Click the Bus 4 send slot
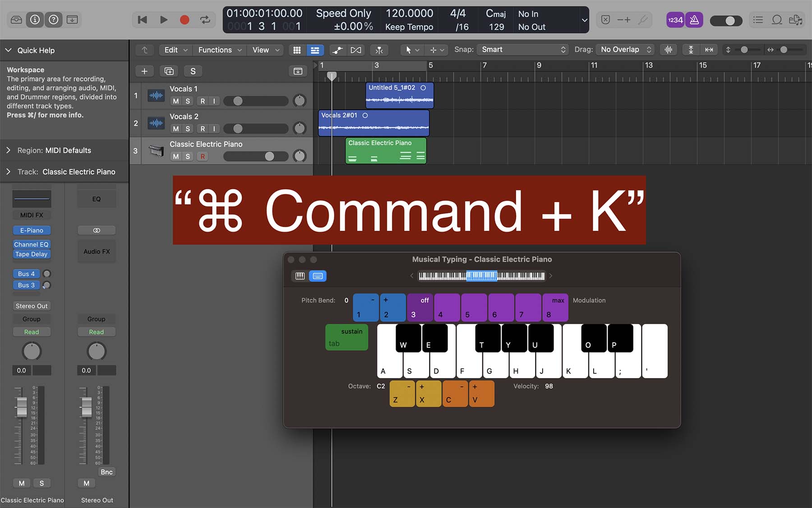The width and height of the screenshot is (812, 508). point(26,274)
